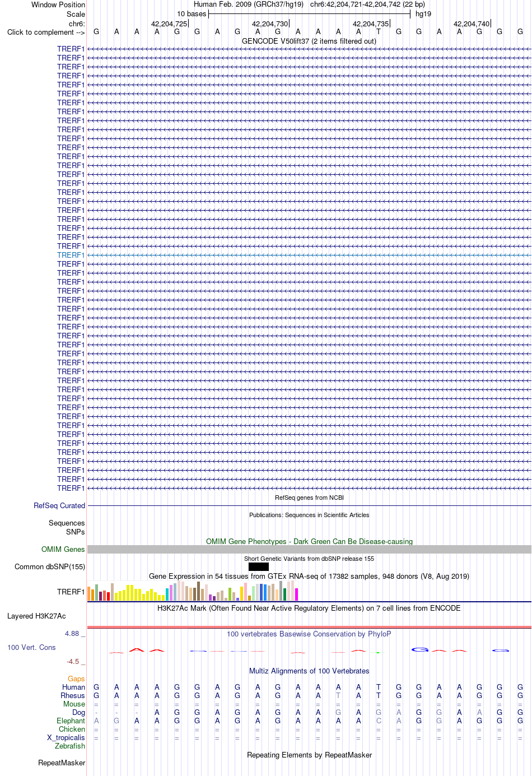This screenshot has height=776, width=532.
Task: Open GENCODE V50lift37 track title
Action: [x=309, y=41]
